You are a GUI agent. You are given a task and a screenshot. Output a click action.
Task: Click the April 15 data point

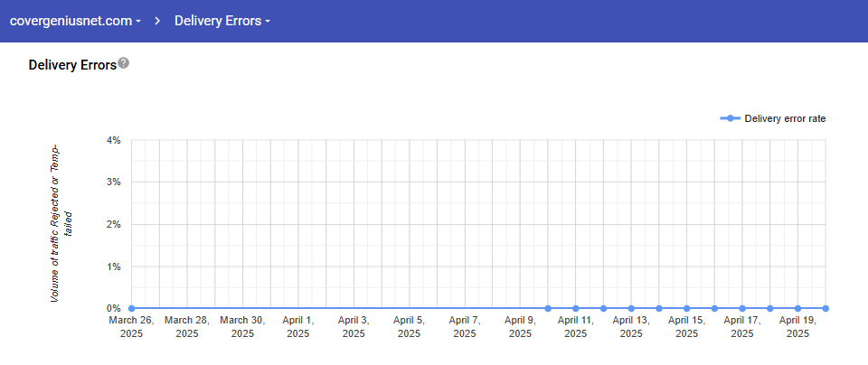[686, 308]
